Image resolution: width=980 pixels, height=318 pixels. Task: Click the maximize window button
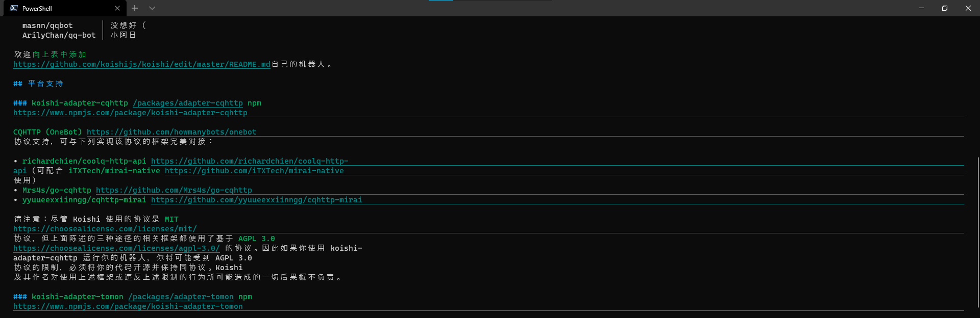pos(944,8)
